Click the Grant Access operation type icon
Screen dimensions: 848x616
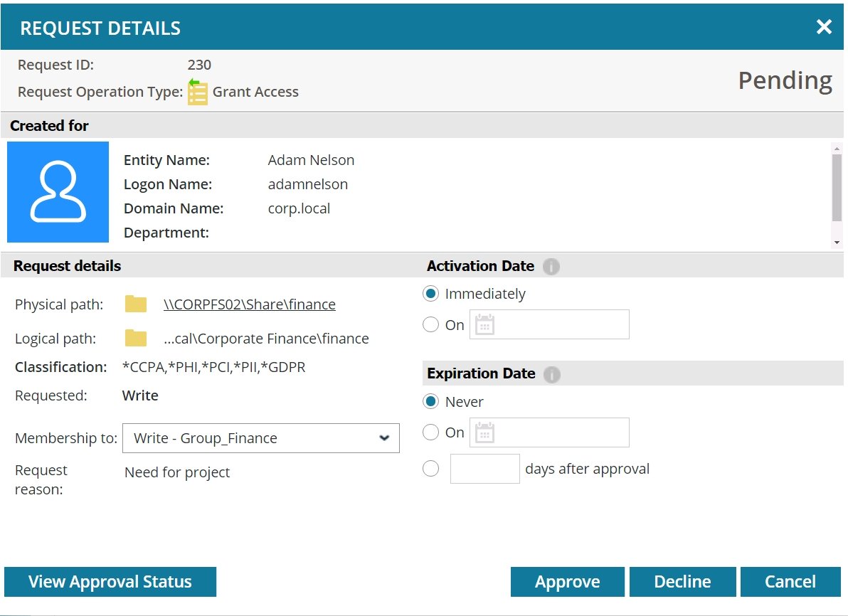198,91
